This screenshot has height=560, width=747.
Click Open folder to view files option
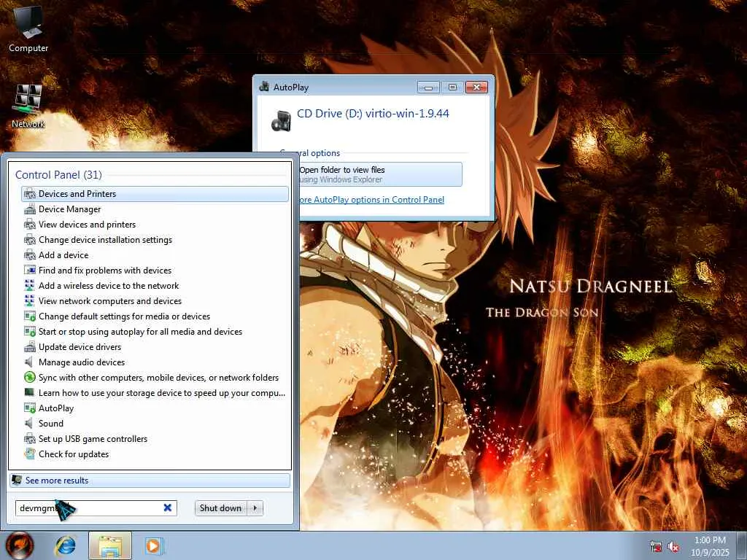coord(380,174)
